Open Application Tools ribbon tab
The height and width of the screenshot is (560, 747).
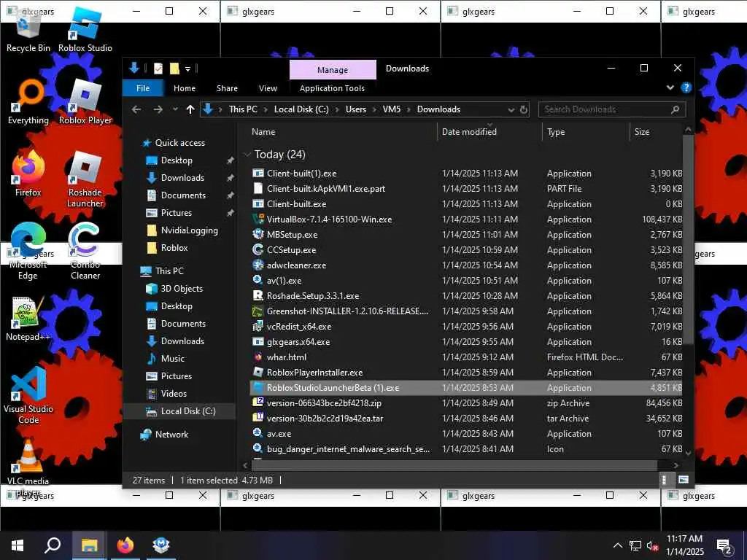click(332, 88)
